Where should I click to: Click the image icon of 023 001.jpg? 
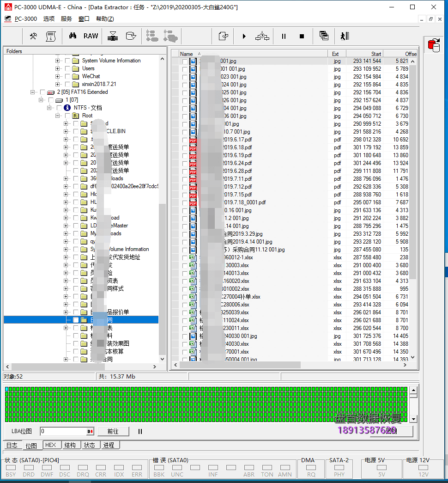pos(193,77)
